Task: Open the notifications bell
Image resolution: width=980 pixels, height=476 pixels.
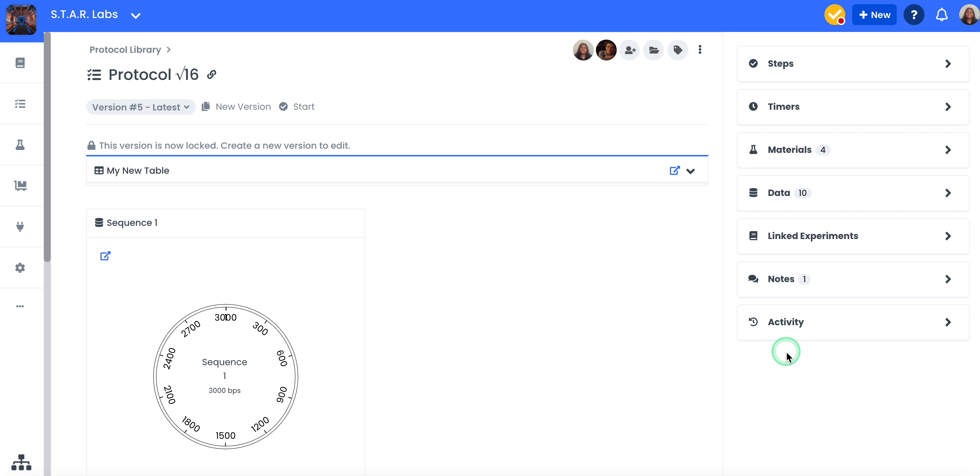Action: click(941, 15)
